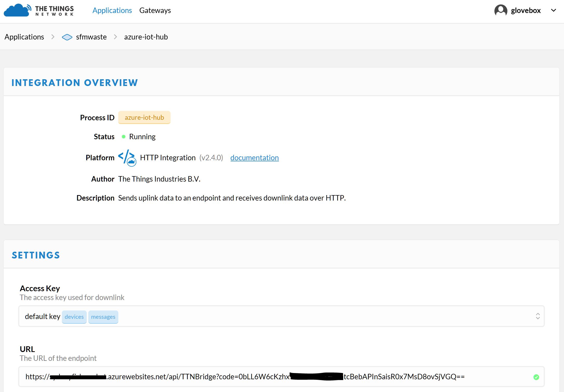Click the first breadcrumb chevron after Applications
Image resolution: width=564 pixels, height=392 pixels.
click(x=53, y=37)
